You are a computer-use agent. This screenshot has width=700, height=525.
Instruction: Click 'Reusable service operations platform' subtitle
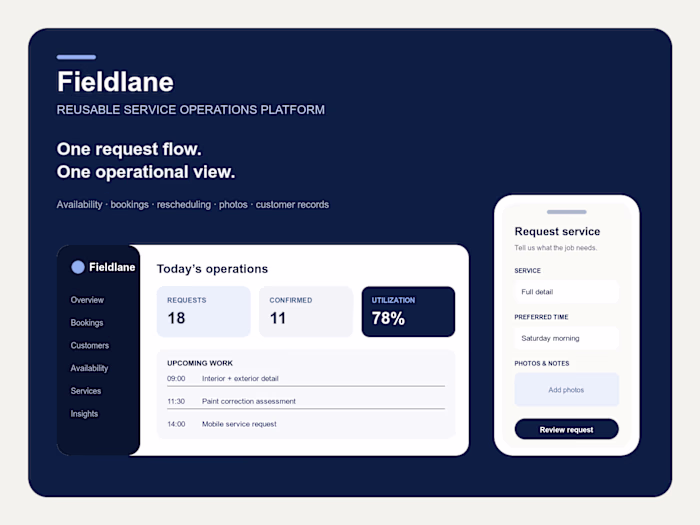click(191, 110)
